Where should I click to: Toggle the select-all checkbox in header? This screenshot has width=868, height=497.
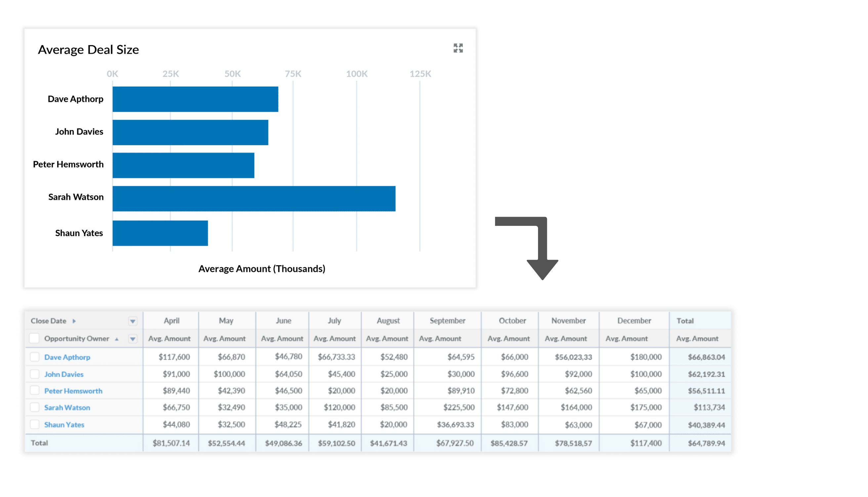pos(34,338)
